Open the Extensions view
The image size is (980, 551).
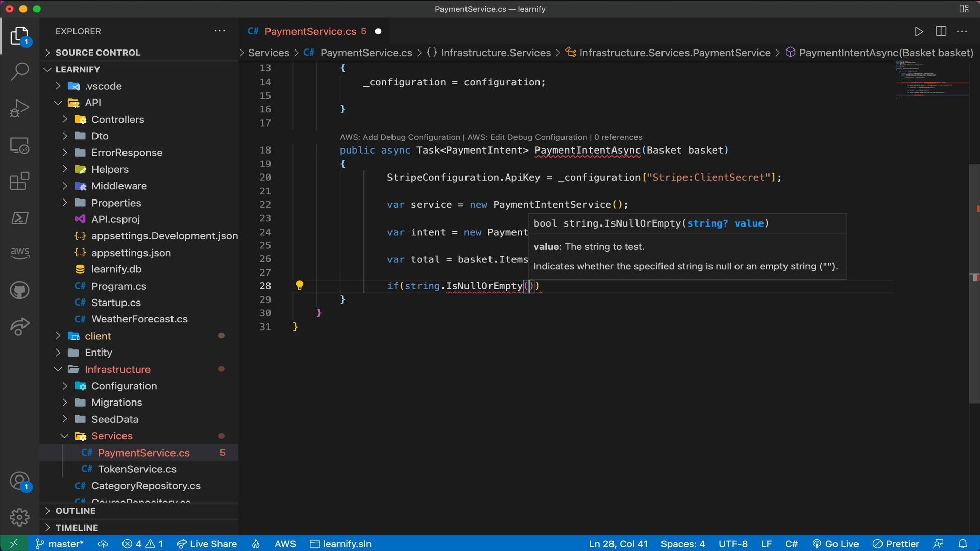click(x=19, y=181)
